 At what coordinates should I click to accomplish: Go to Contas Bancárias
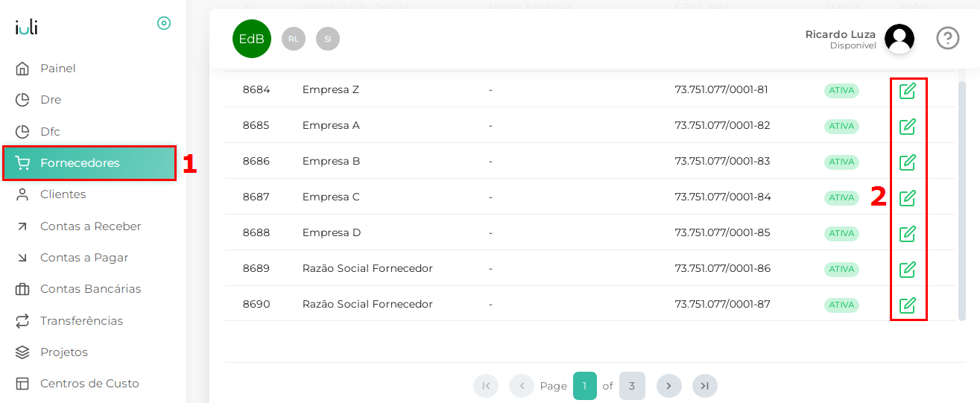coord(90,289)
